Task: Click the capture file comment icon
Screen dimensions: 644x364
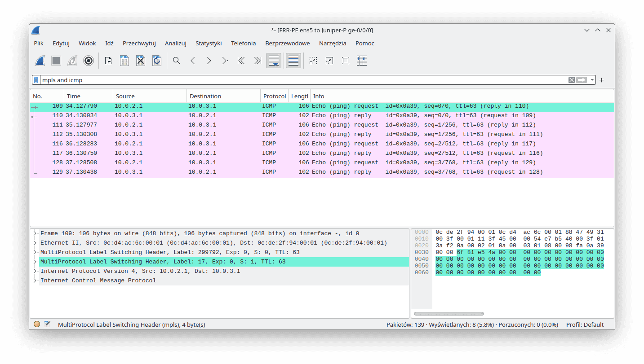Action: coord(47,324)
